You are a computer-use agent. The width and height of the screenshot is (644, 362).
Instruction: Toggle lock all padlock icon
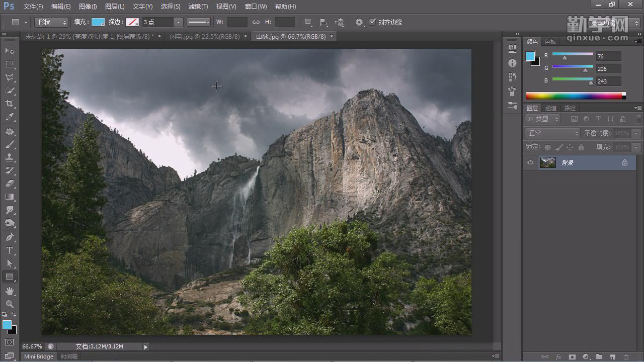tap(581, 147)
